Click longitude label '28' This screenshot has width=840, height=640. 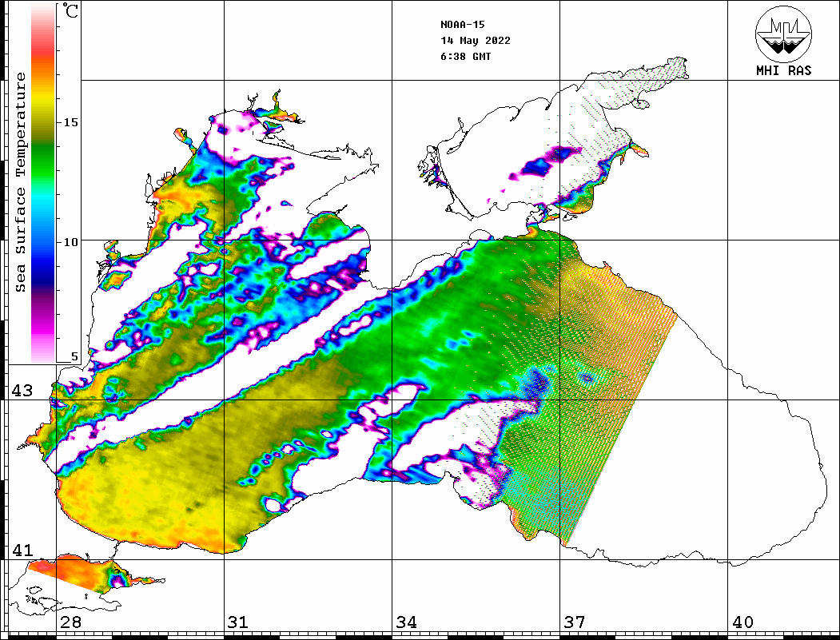[x=70, y=622]
